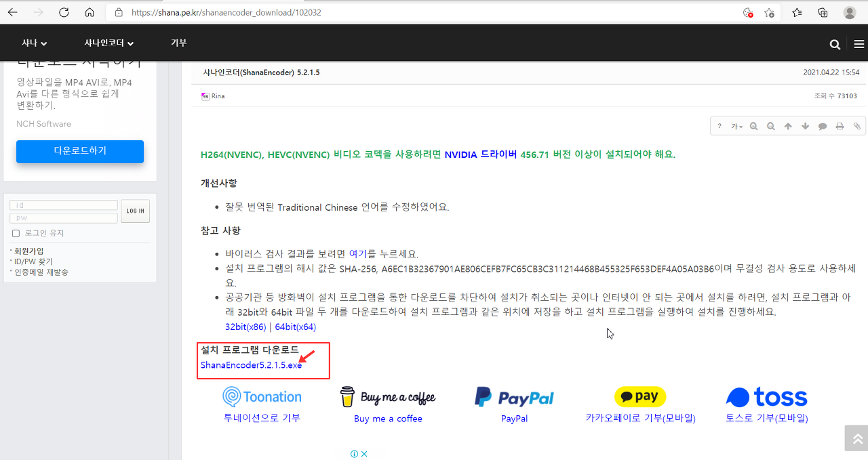This screenshot has height=460, width=868.
Task: Open the 64bit(x64) download link
Action: point(296,327)
